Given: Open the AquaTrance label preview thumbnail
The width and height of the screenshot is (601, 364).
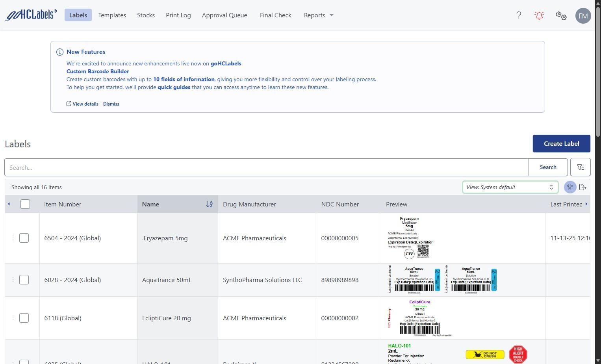Looking at the screenshot, I should click(x=442, y=280).
